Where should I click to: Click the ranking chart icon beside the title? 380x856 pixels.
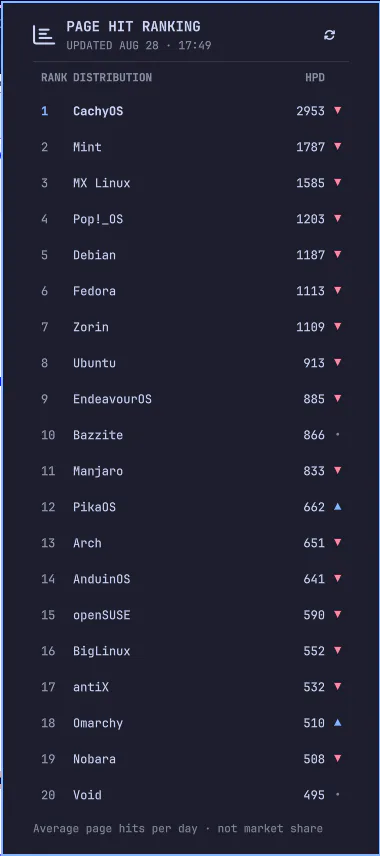44,35
